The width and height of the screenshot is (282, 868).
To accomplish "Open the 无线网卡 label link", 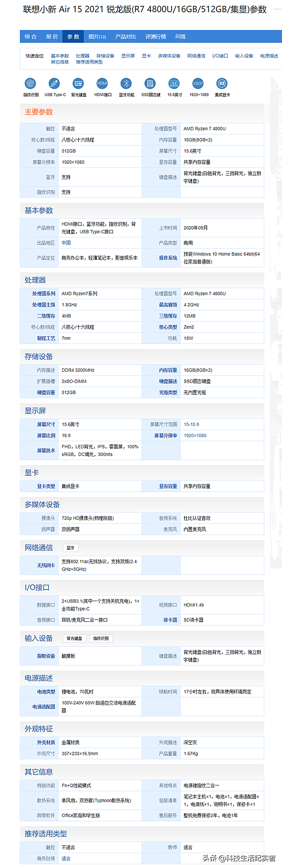I will [46, 565].
